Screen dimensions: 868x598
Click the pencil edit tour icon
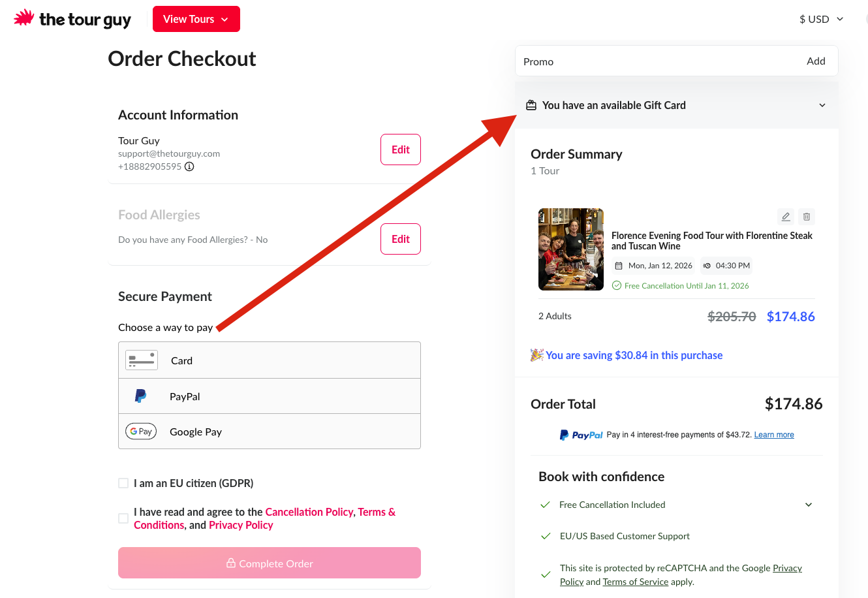[786, 217]
